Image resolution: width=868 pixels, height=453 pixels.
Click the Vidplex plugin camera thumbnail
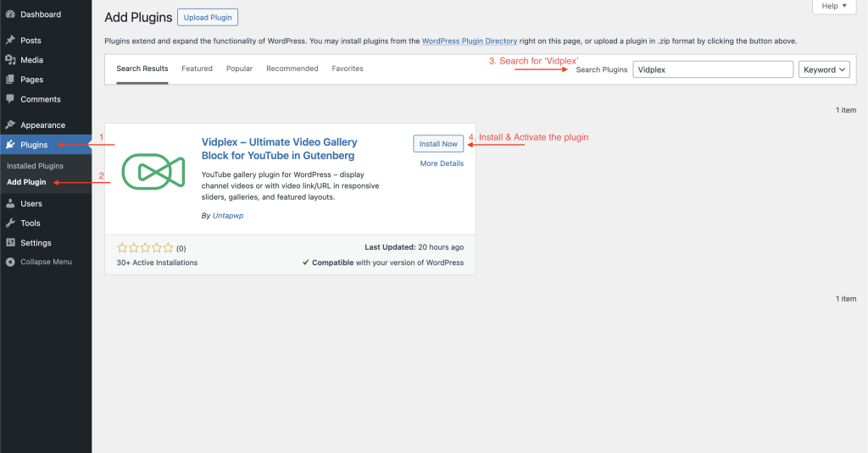[x=153, y=172]
